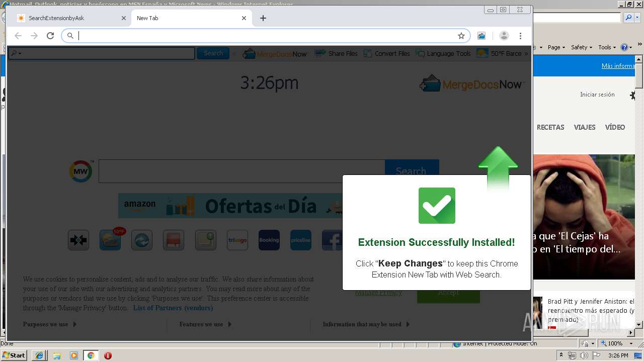
Task: Click the MergeDocsNow logo at top right
Action: click(472, 83)
